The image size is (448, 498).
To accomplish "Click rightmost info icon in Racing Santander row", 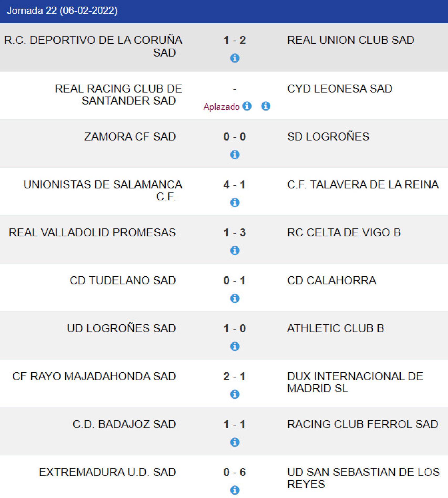I will [x=265, y=106].
